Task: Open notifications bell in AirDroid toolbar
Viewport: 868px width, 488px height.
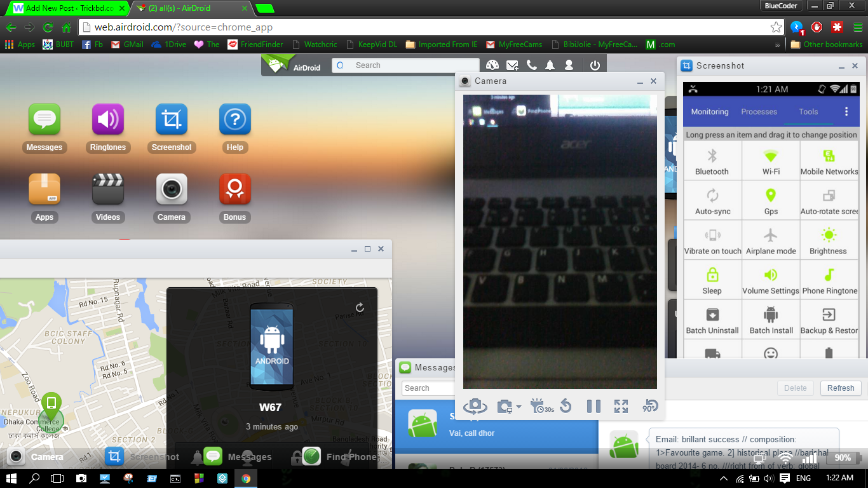Action: (x=550, y=65)
